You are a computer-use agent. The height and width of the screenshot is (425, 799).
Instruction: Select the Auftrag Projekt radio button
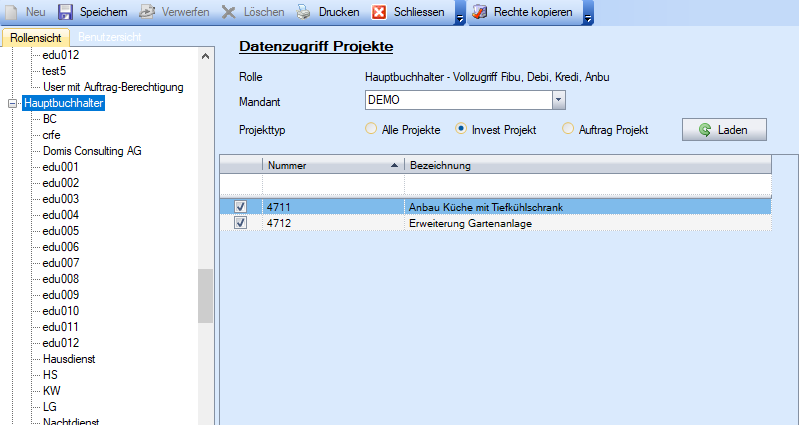[568, 128]
